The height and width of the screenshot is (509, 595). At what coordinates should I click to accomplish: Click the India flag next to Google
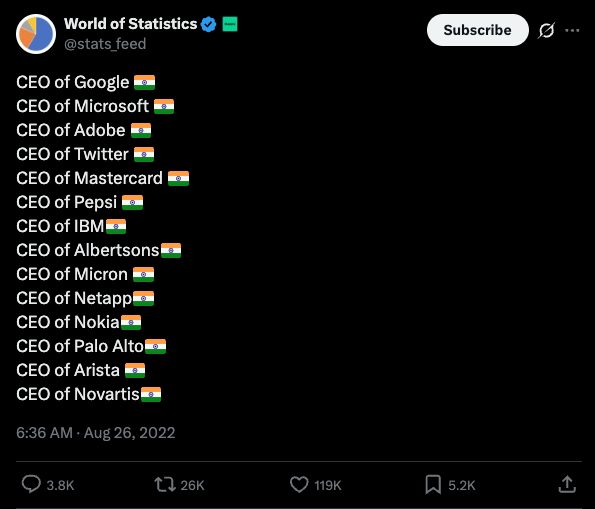(145, 82)
